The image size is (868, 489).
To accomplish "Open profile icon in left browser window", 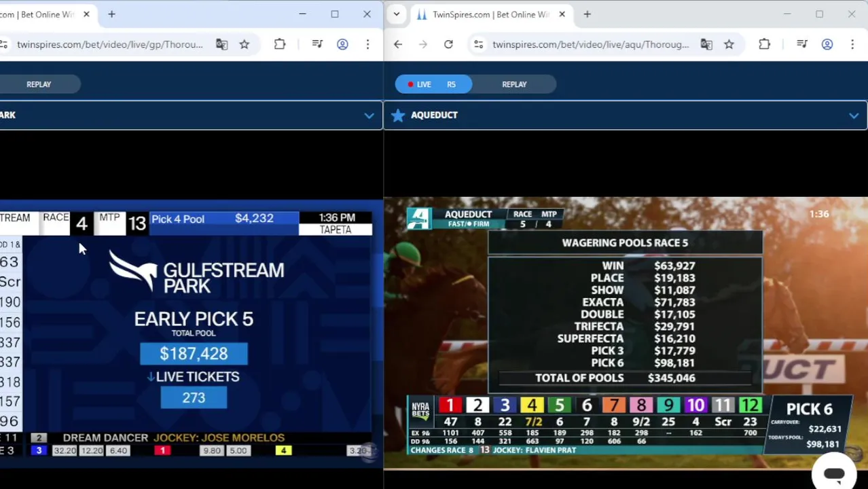I will click(342, 44).
